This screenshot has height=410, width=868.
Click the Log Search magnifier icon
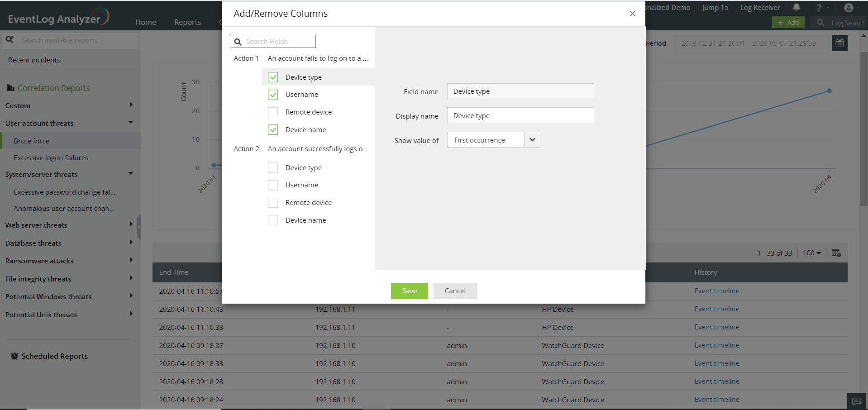(x=820, y=23)
